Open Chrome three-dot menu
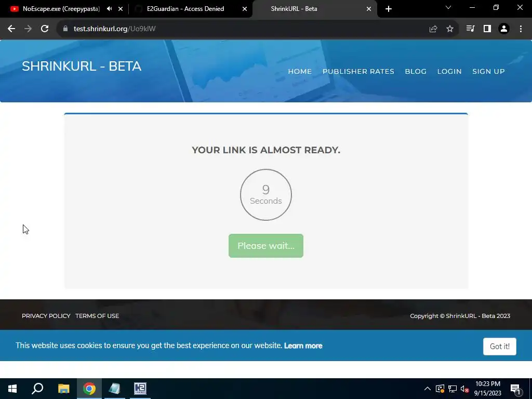 coord(521,29)
